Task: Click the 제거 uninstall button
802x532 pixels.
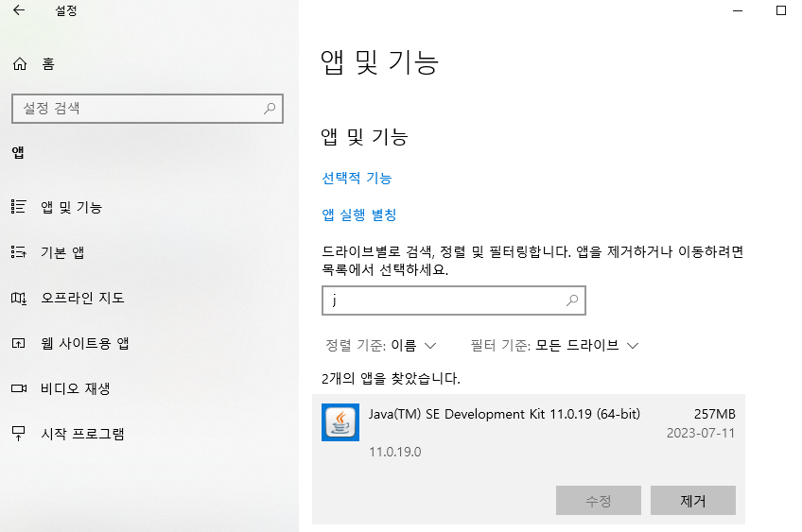Action: (x=693, y=500)
